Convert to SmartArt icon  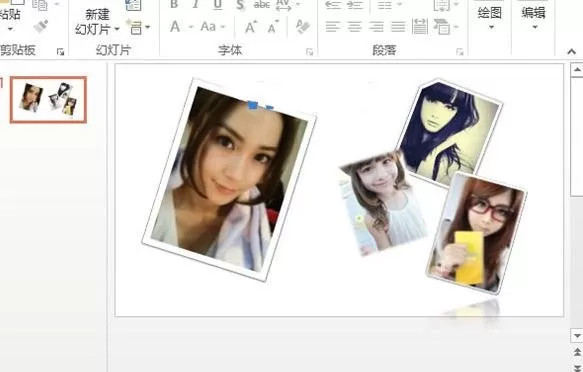click(x=442, y=27)
